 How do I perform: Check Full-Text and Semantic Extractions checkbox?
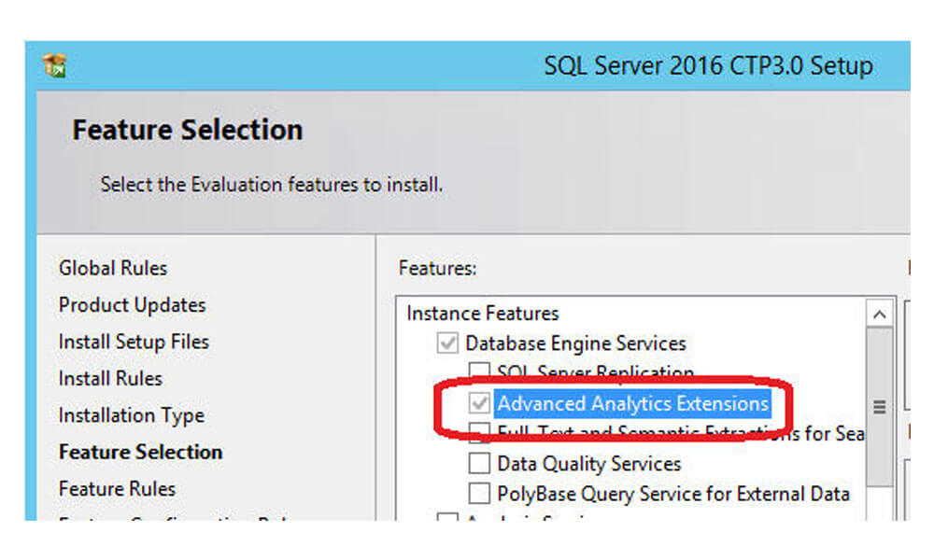pos(479,433)
